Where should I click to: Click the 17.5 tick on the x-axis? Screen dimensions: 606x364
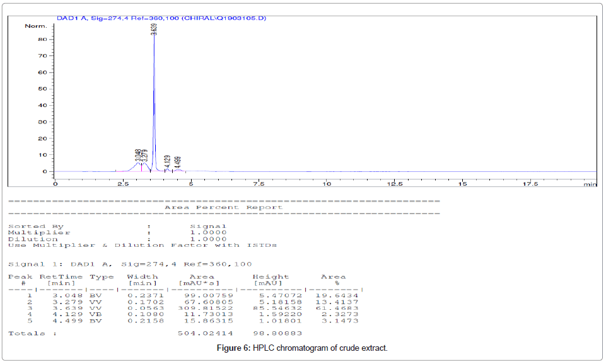click(530, 184)
